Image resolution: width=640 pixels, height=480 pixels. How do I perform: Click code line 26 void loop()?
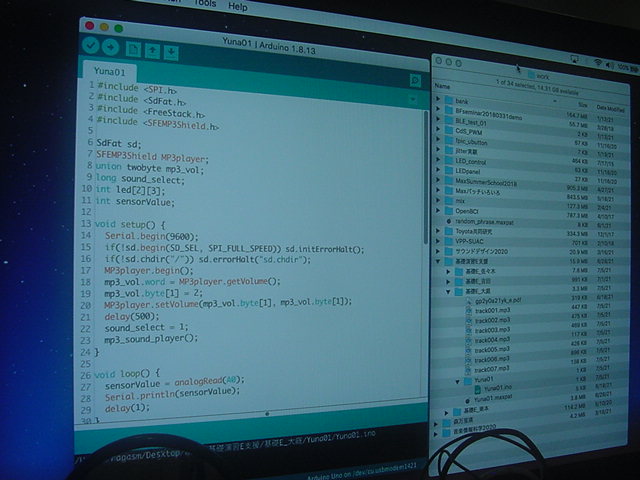(x=127, y=374)
